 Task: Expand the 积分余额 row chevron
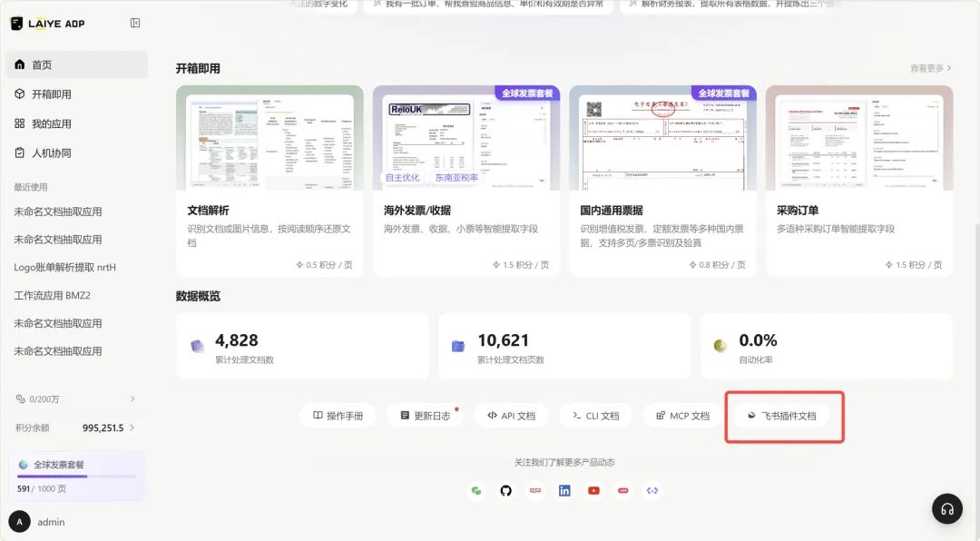132,428
